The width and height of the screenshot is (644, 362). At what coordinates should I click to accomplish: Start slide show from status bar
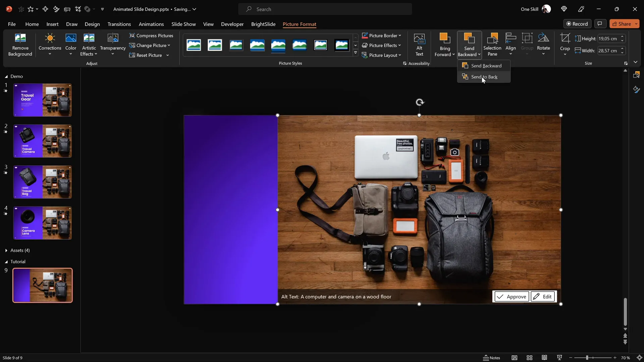[559, 358]
